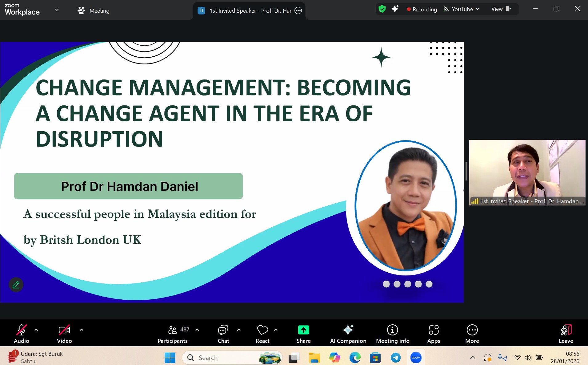
Task: Open AI Companion
Action: [x=348, y=334]
